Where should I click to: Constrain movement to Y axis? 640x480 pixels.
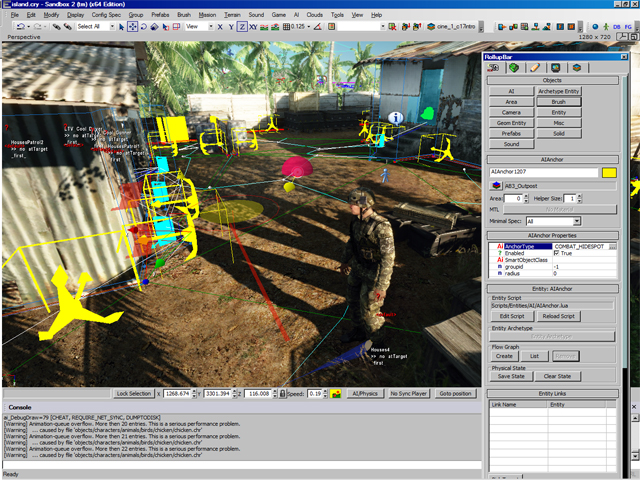pos(231,27)
